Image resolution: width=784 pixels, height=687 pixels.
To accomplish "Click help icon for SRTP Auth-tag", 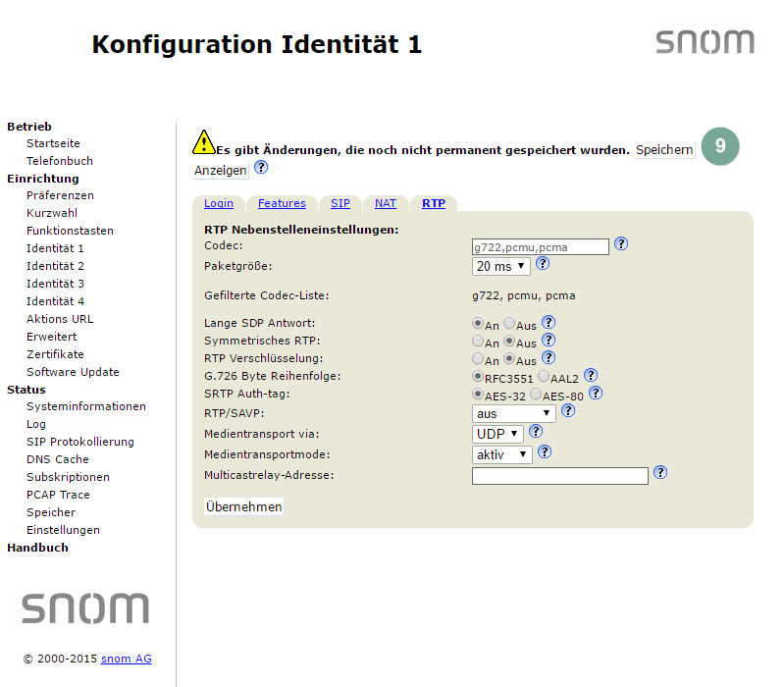I will point(595,394).
